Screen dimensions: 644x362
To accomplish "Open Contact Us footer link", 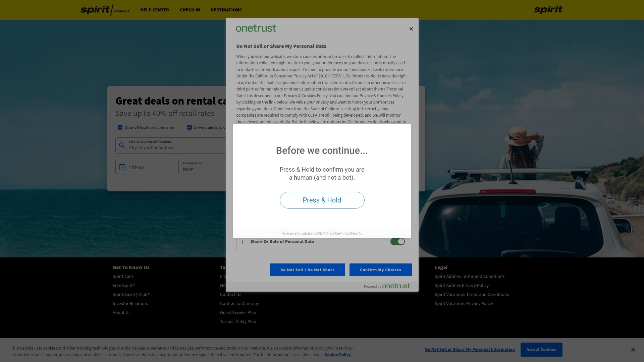I will pyautogui.click(x=230, y=295).
